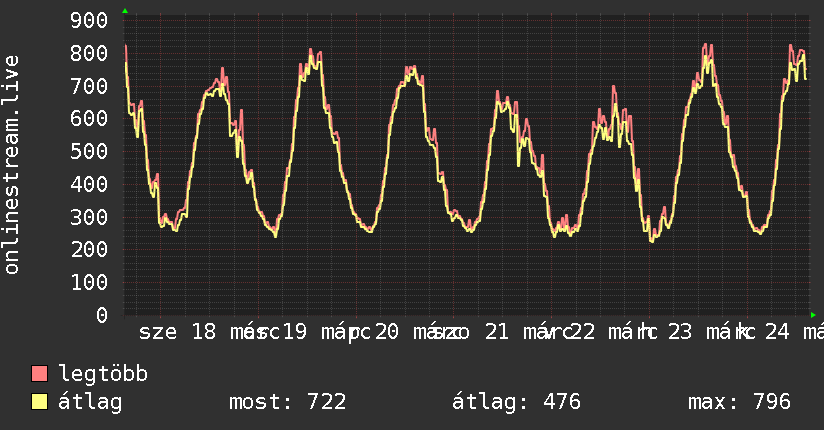Click the 0 label on the y-axis
The height and width of the screenshot is (430, 824).
(x=101, y=315)
